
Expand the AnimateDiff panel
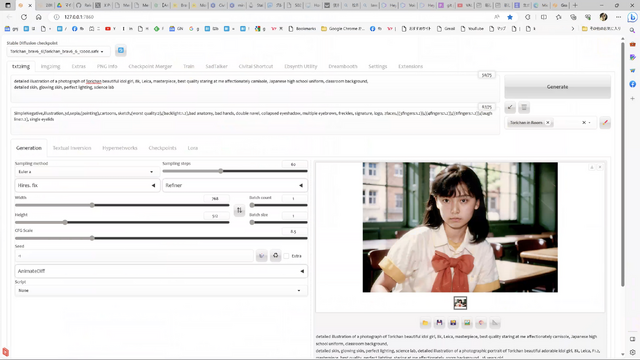click(x=161, y=271)
